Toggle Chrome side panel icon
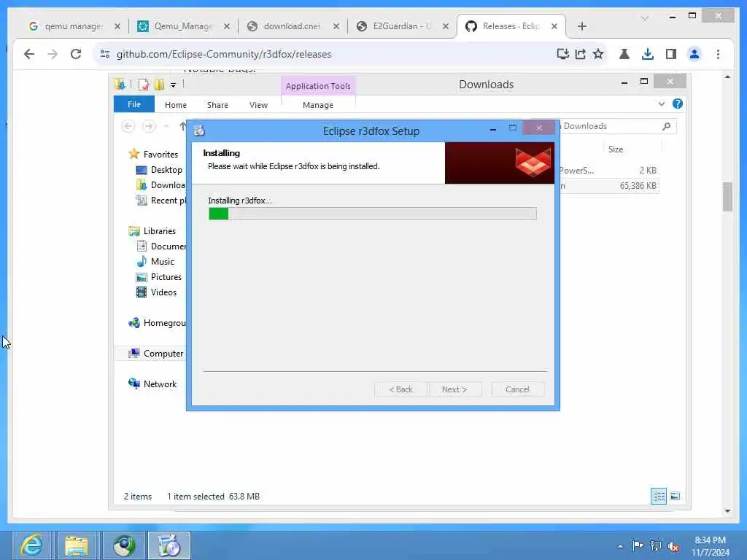This screenshot has width=747, height=560. coord(671,54)
